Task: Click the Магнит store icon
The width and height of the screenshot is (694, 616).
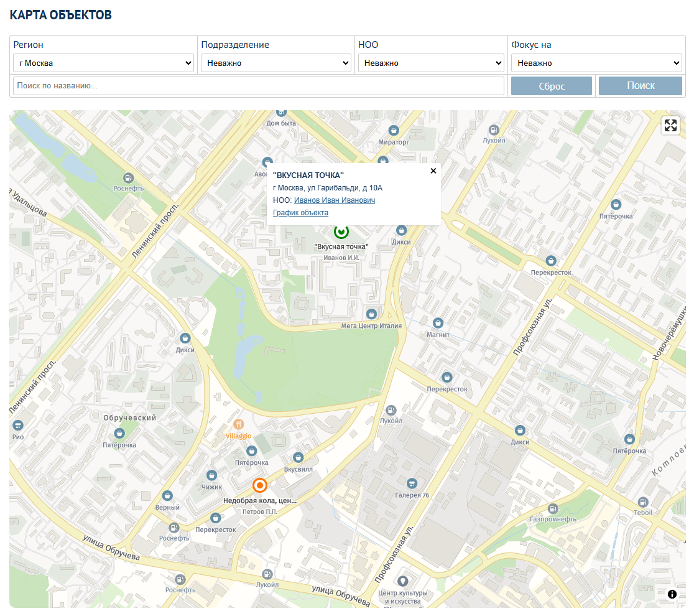Action: (438, 323)
